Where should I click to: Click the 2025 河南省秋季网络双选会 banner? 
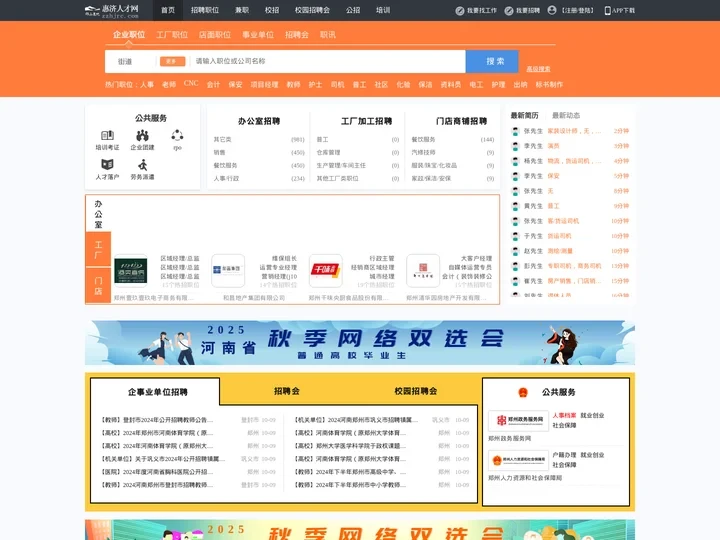pos(360,343)
